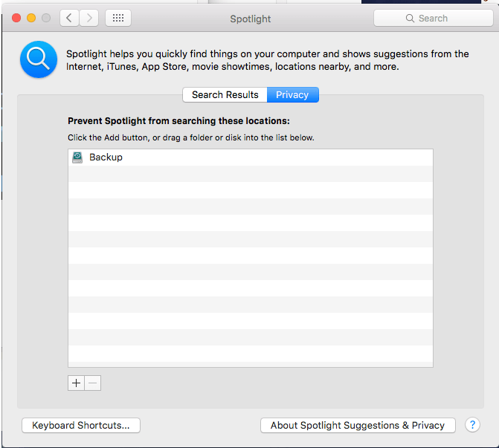Click the Backup disk icon in the list
The width and height of the screenshot is (499, 448).
point(77,158)
